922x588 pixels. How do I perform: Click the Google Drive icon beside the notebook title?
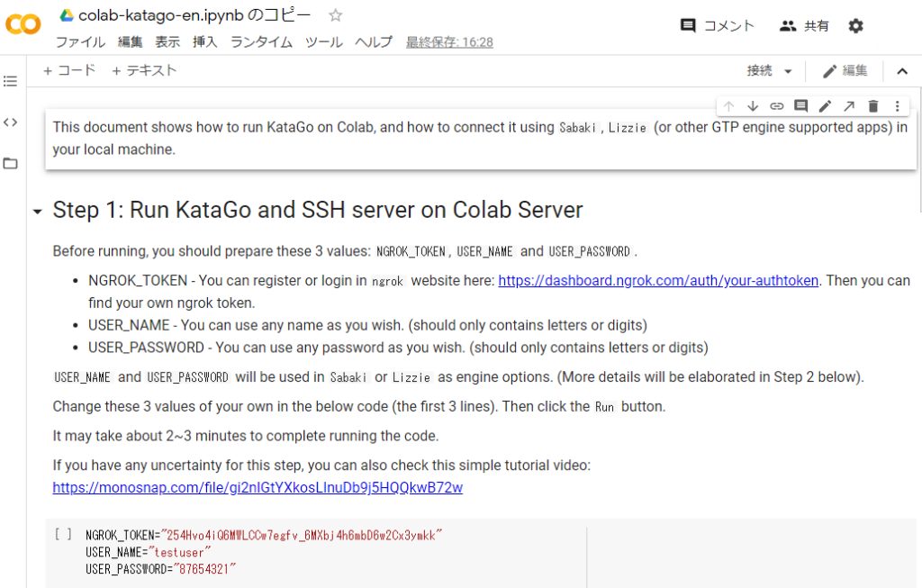click(67, 15)
